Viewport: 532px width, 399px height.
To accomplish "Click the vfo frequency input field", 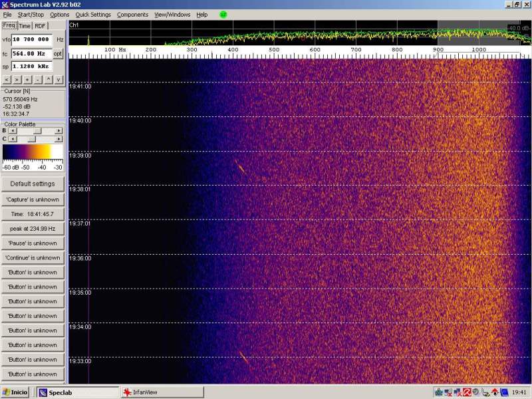I will coord(32,40).
